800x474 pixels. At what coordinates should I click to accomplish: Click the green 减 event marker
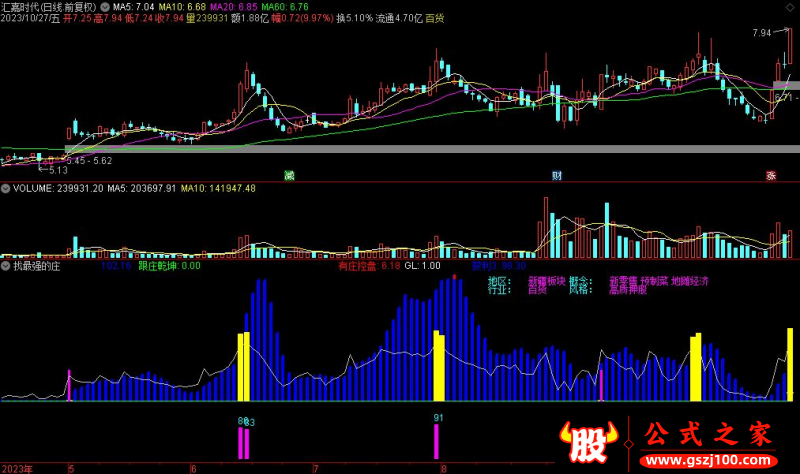pyautogui.click(x=289, y=176)
